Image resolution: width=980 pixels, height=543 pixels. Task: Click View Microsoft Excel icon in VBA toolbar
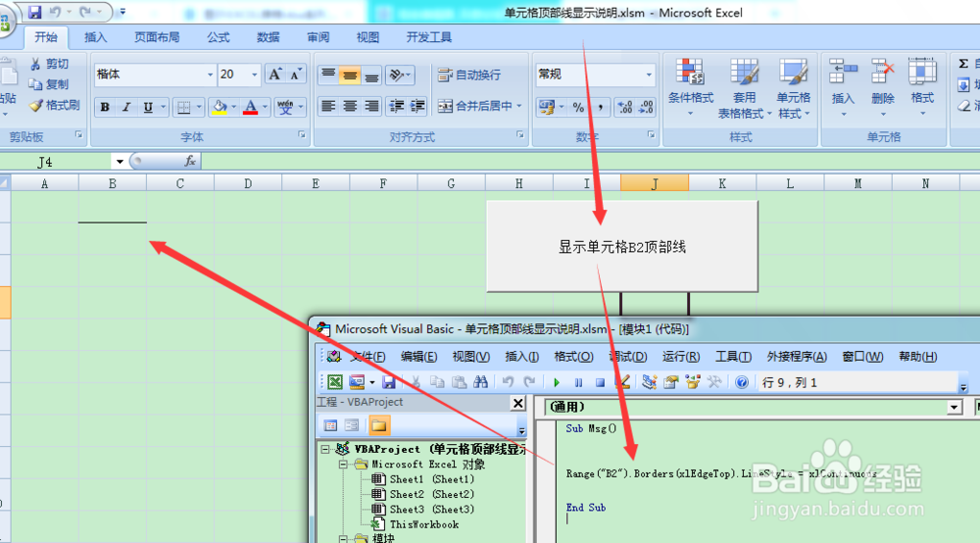point(335,382)
